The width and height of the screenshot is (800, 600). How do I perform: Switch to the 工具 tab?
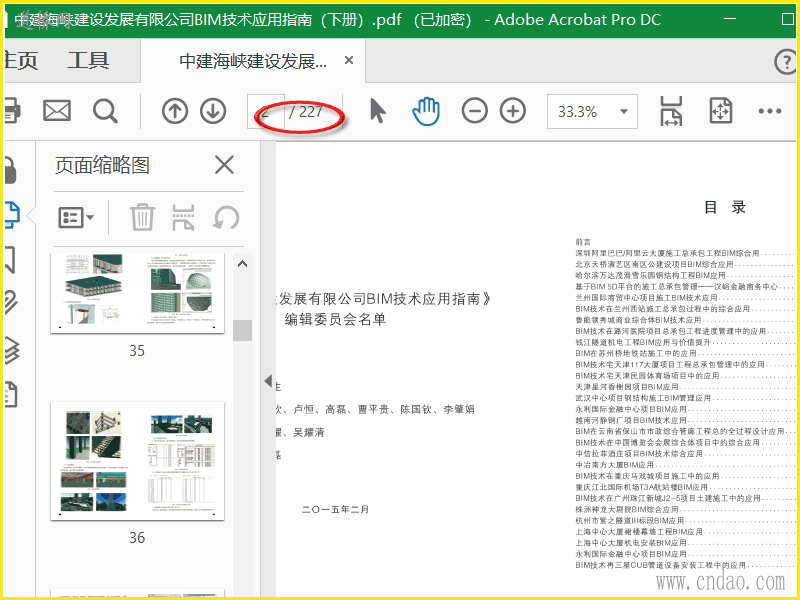pos(88,60)
